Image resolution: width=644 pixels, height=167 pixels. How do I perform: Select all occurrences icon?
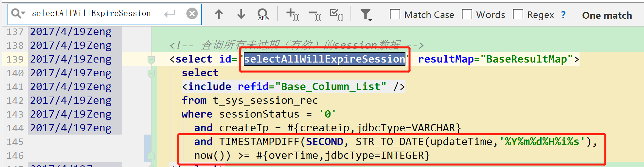(x=337, y=15)
